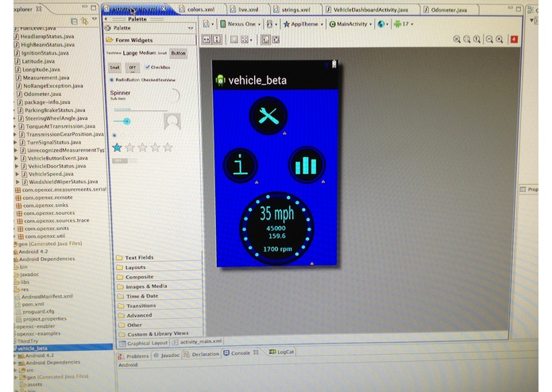Expand the VehicleSpeed.java tree node

tap(17, 174)
